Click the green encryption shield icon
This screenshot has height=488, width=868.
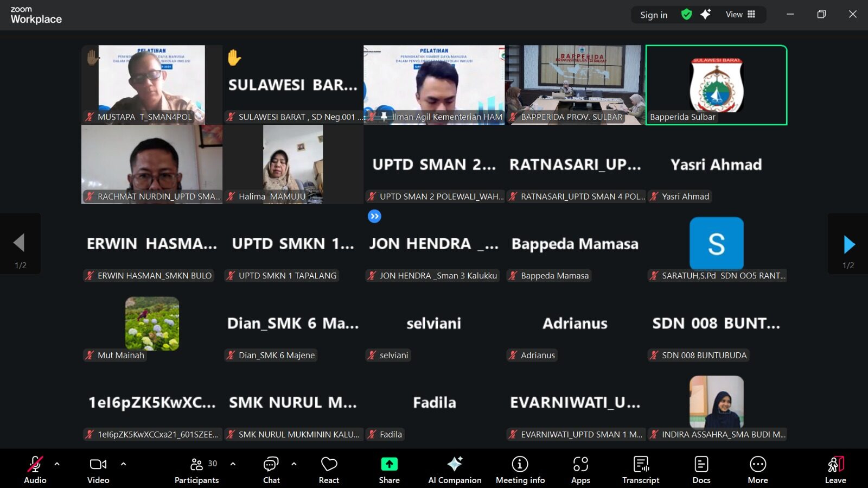coord(686,15)
